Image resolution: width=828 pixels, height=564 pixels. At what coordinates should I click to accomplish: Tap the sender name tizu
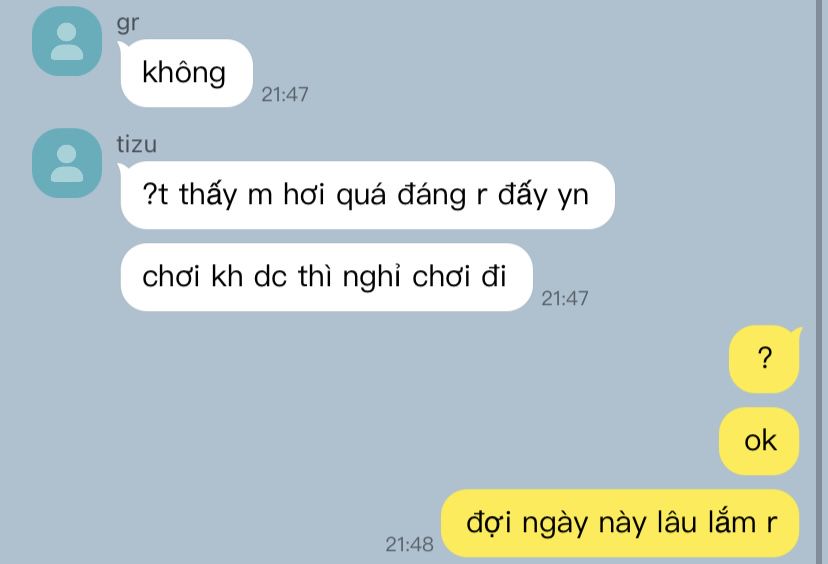136,144
